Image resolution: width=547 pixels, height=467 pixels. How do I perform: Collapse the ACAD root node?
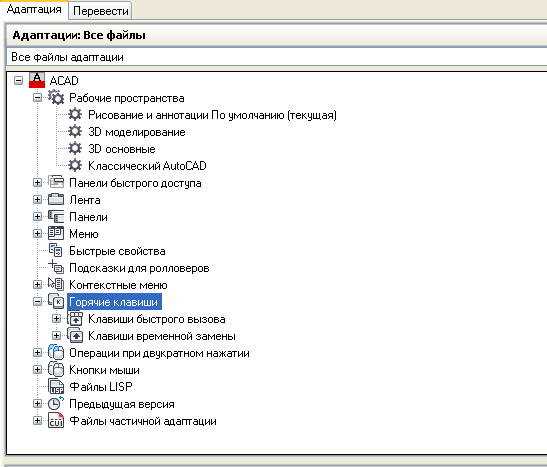coord(18,81)
